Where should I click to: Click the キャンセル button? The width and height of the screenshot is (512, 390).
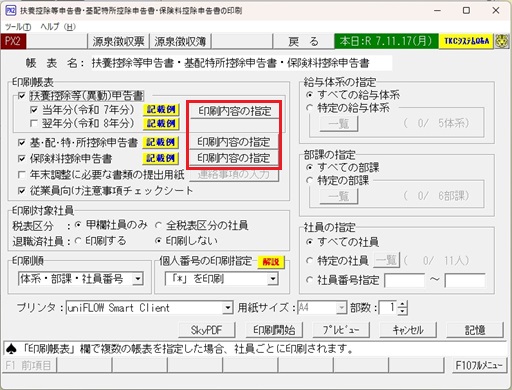point(408,330)
